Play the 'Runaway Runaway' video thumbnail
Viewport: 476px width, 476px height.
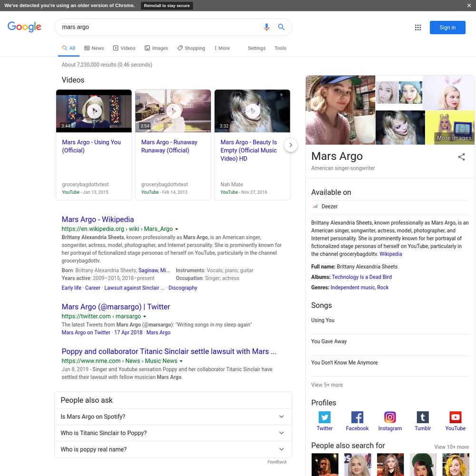click(x=173, y=111)
